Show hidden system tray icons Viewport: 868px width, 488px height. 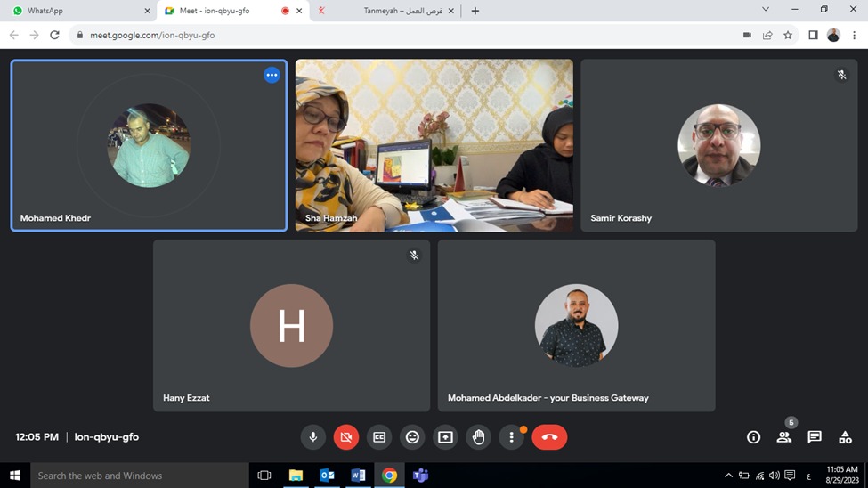(x=728, y=476)
